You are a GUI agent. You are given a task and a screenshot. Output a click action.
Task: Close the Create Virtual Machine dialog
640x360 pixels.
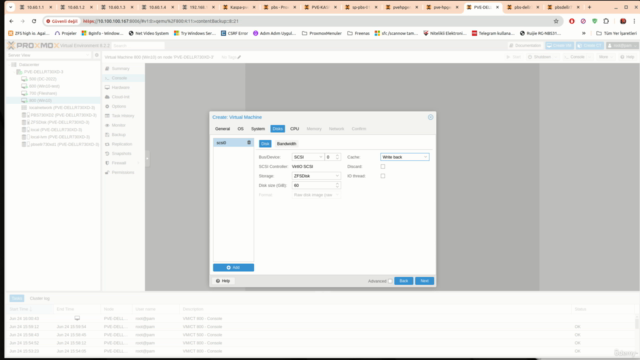430,117
